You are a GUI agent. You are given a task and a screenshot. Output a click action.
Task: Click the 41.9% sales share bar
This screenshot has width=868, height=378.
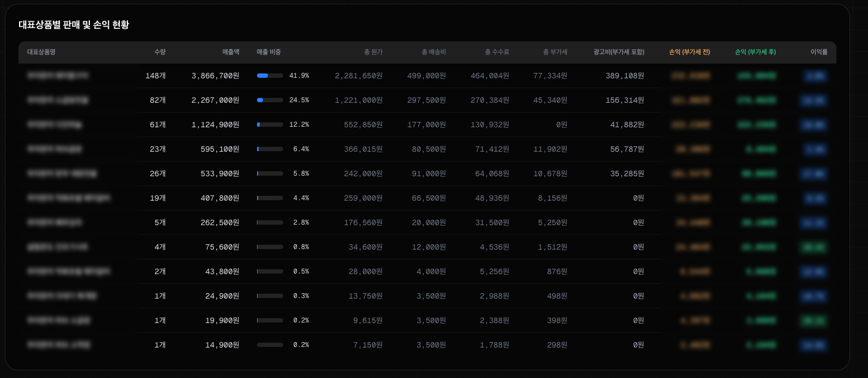tap(270, 76)
